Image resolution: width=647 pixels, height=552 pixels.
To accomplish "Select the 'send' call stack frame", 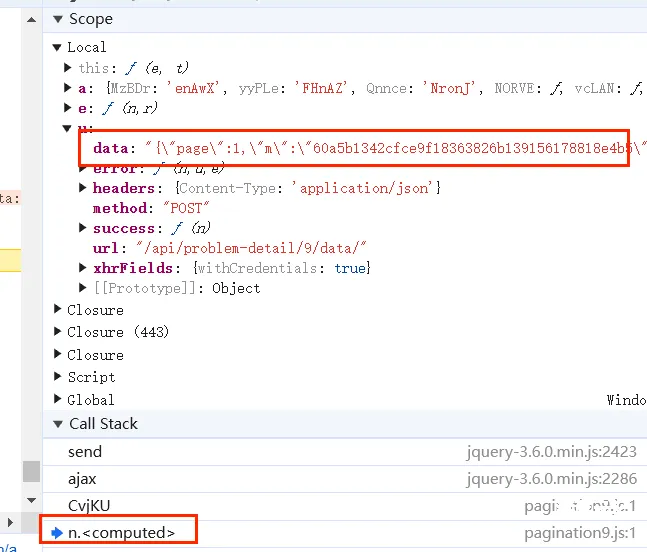I will click(x=85, y=452).
